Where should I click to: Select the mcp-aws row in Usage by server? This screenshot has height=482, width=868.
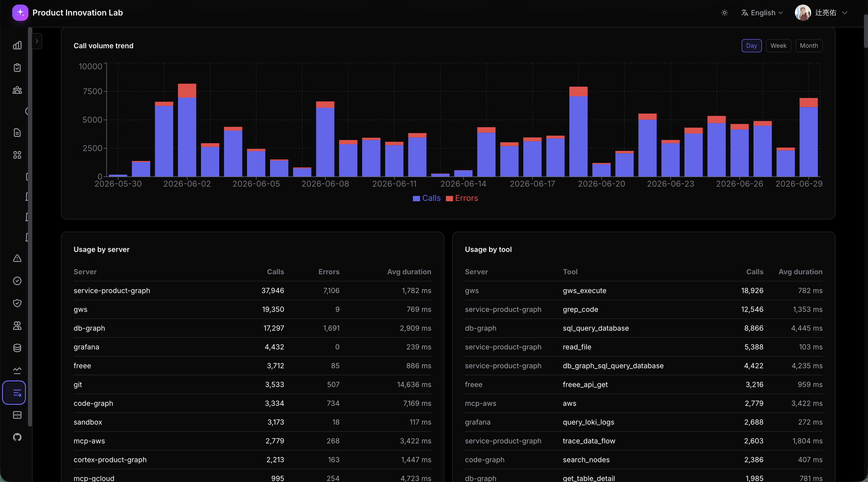(252, 441)
